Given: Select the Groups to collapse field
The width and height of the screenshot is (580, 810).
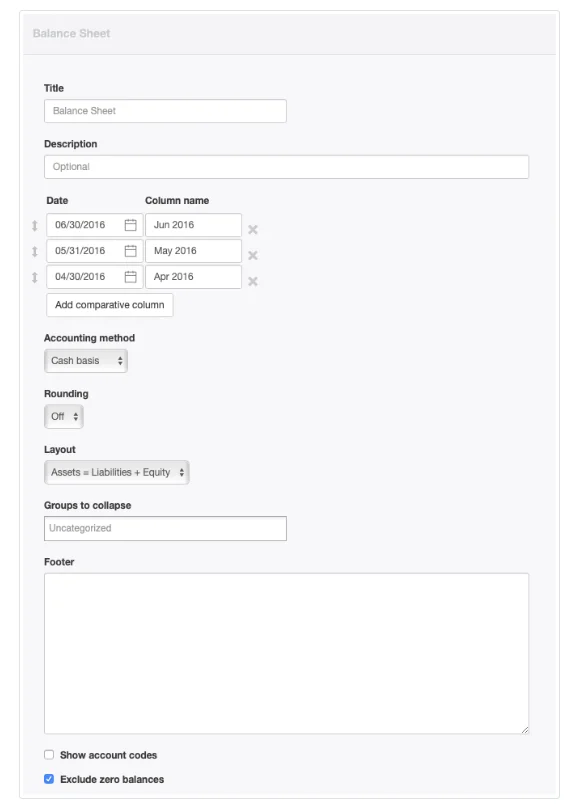Looking at the screenshot, I should 165,528.
